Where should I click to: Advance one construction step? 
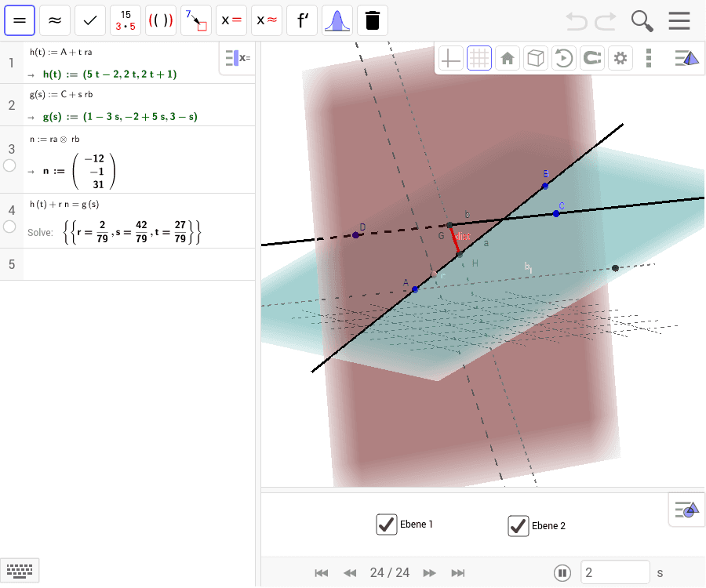click(x=430, y=573)
